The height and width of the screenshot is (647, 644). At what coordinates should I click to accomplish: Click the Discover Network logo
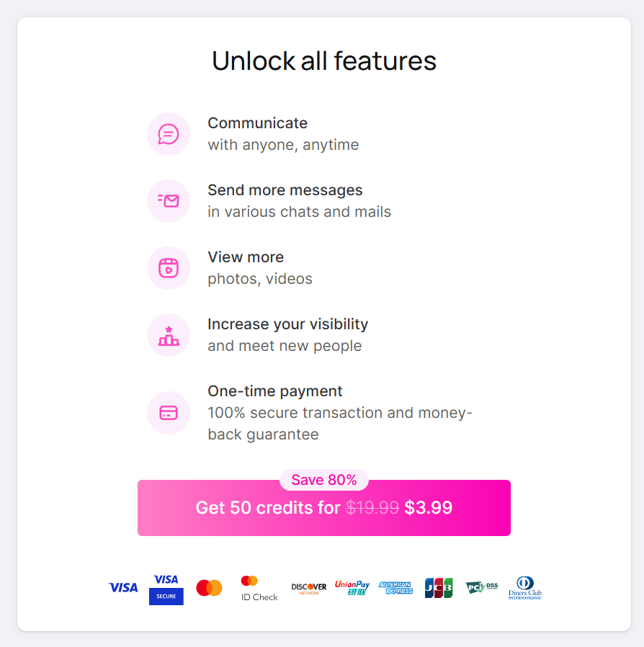309,588
